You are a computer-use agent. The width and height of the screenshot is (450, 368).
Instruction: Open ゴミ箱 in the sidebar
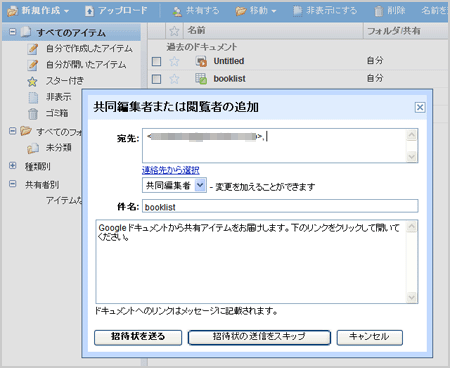[57, 113]
